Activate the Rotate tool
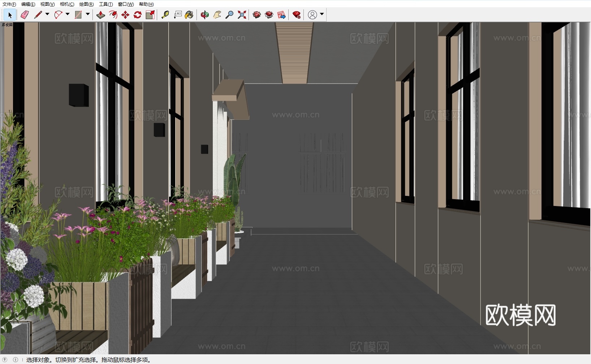The image size is (591, 364). (138, 15)
